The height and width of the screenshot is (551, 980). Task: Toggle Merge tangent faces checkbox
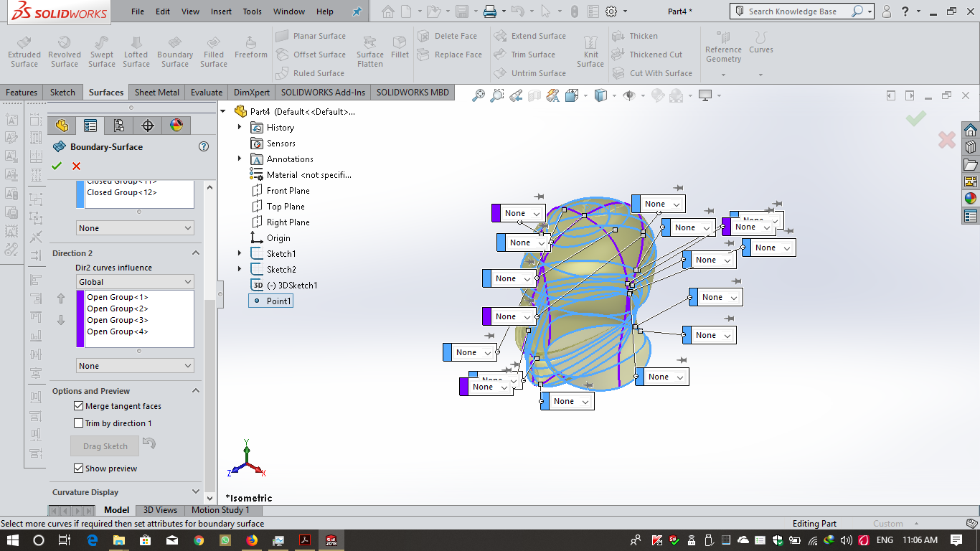click(x=79, y=406)
